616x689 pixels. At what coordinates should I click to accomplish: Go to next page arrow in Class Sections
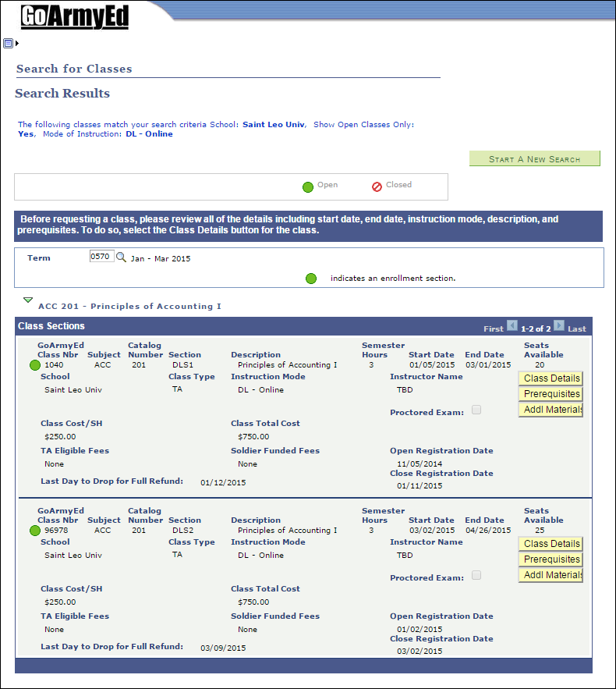pos(558,325)
